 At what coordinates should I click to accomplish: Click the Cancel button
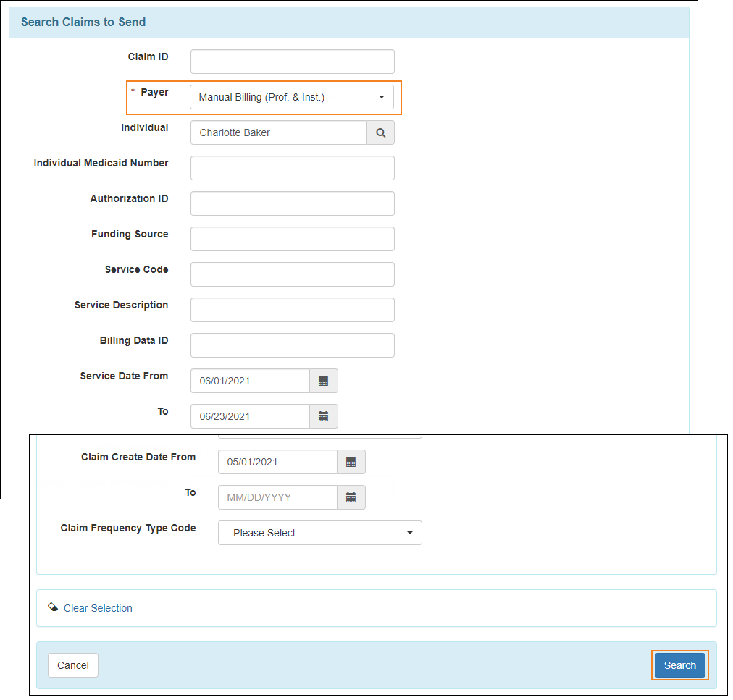[x=72, y=665]
